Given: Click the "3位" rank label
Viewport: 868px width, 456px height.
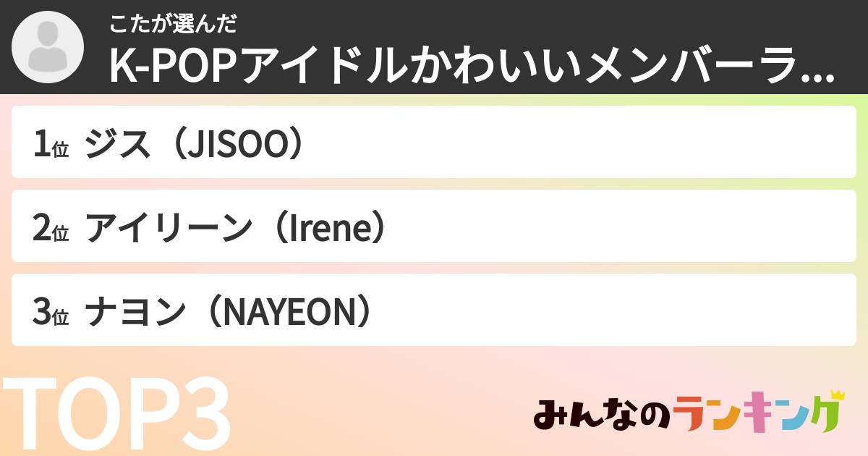Looking at the screenshot, I should (51, 313).
